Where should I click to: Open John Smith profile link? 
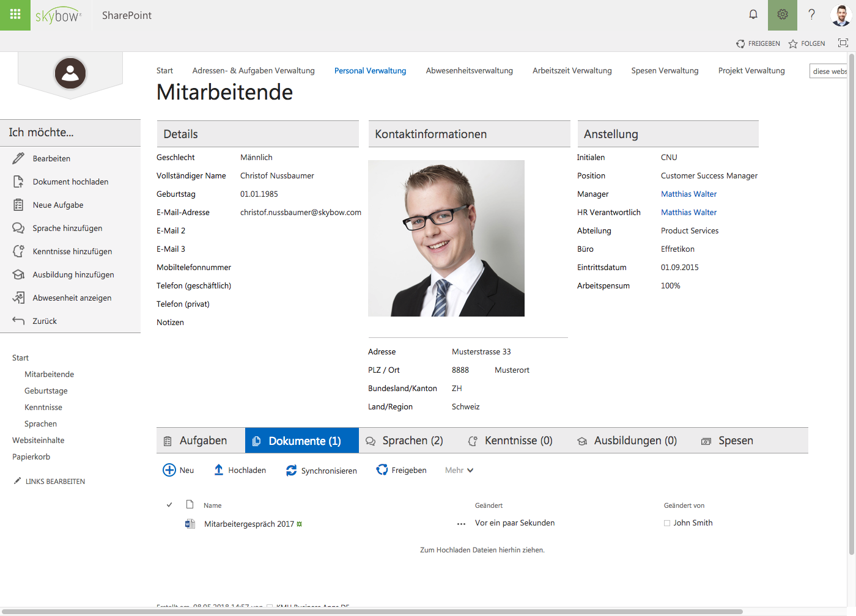[693, 522]
